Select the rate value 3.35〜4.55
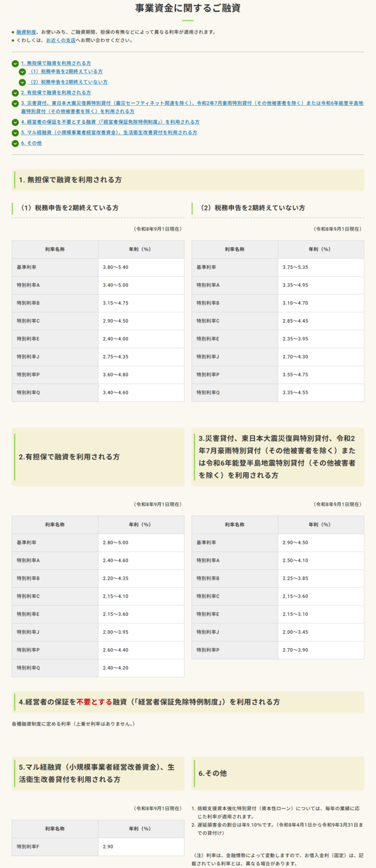 [x=295, y=393]
